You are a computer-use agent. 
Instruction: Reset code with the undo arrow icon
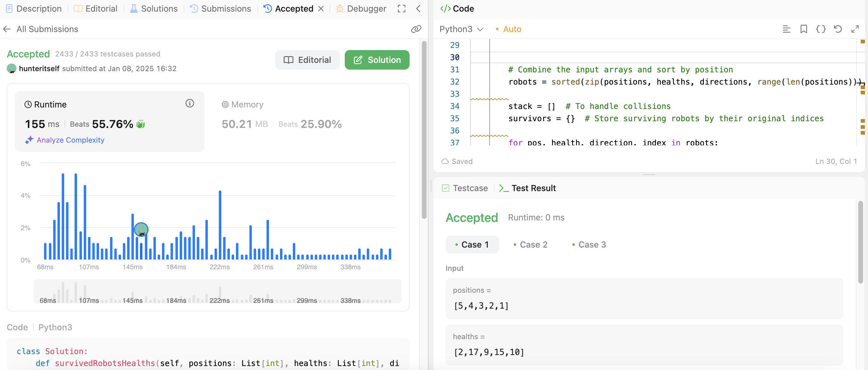tap(838, 29)
